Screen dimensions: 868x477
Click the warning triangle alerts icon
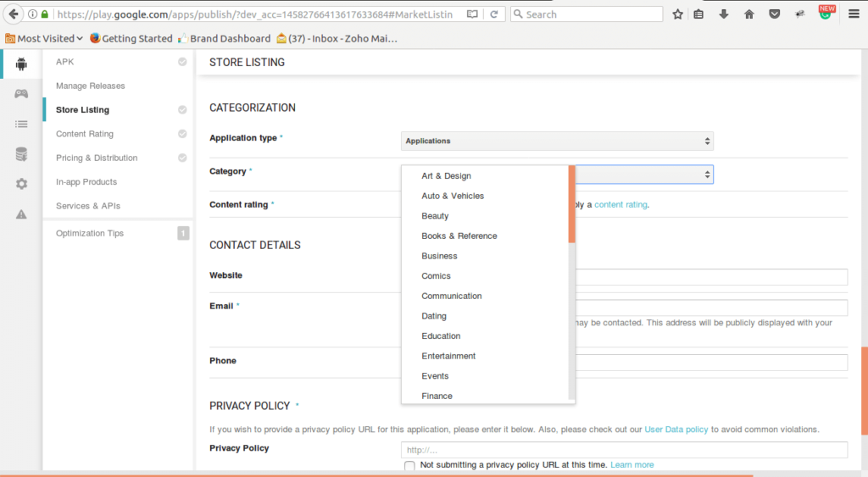click(21, 214)
